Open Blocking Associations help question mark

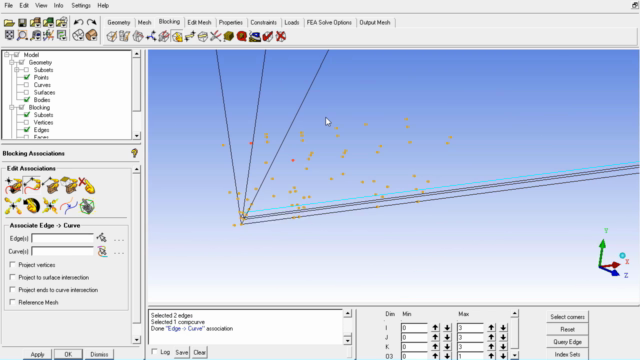[134, 153]
